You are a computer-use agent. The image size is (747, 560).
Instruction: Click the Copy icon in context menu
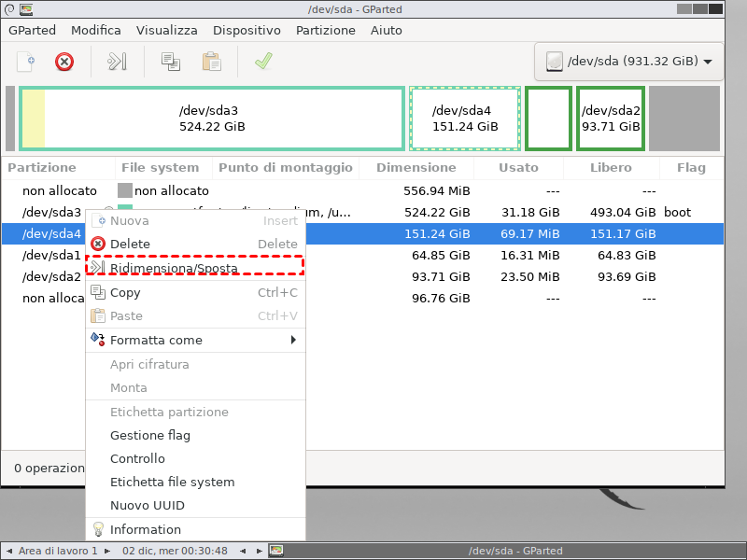tap(98, 292)
